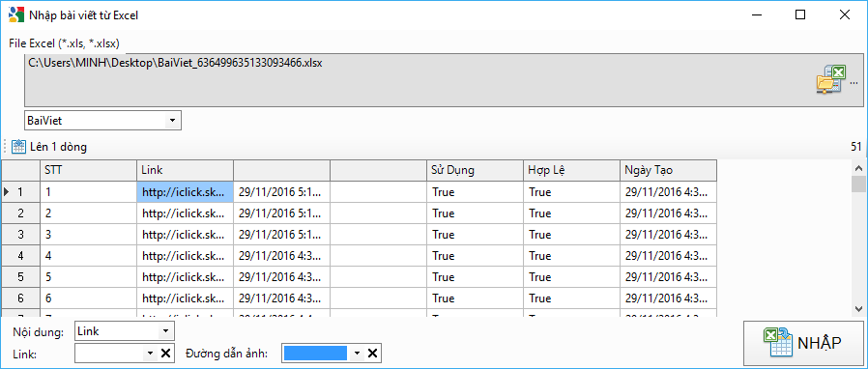This screenshot has height=369, width=868.
Task: Click the highlighted link cell in row 1
Action: click(x=185, y=192)
